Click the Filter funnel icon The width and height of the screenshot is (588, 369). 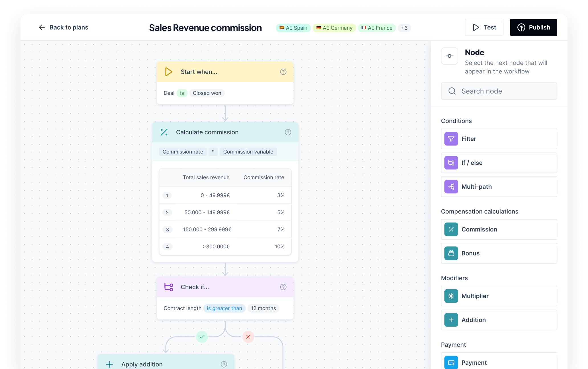[451, 139]
